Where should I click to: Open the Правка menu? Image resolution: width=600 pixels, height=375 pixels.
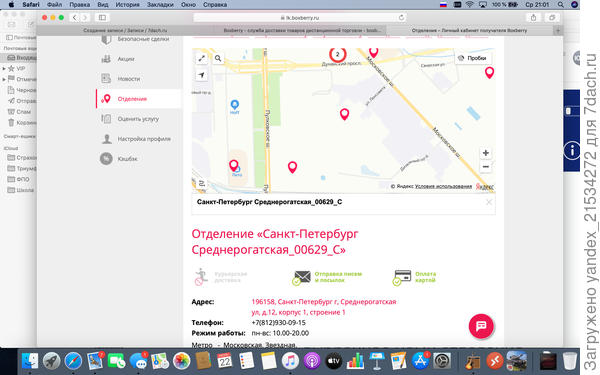(80, 5)
